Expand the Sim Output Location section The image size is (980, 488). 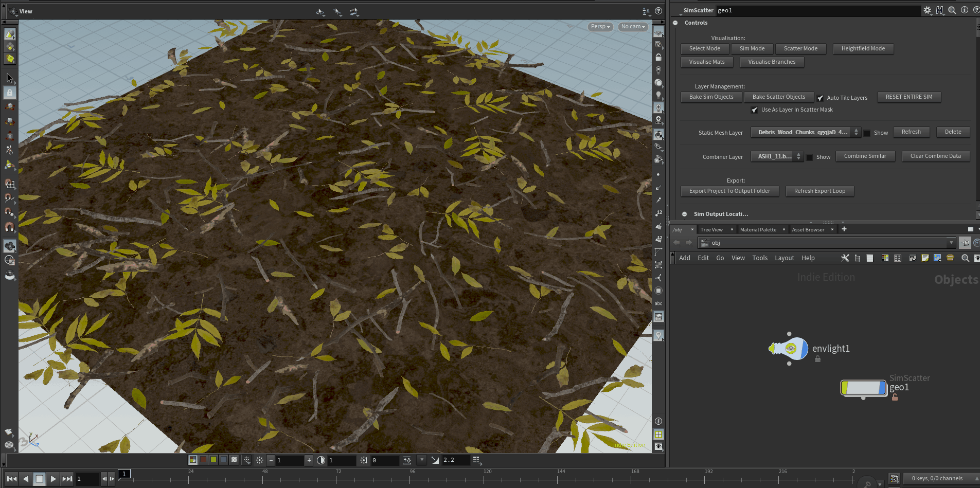[684, 214]
